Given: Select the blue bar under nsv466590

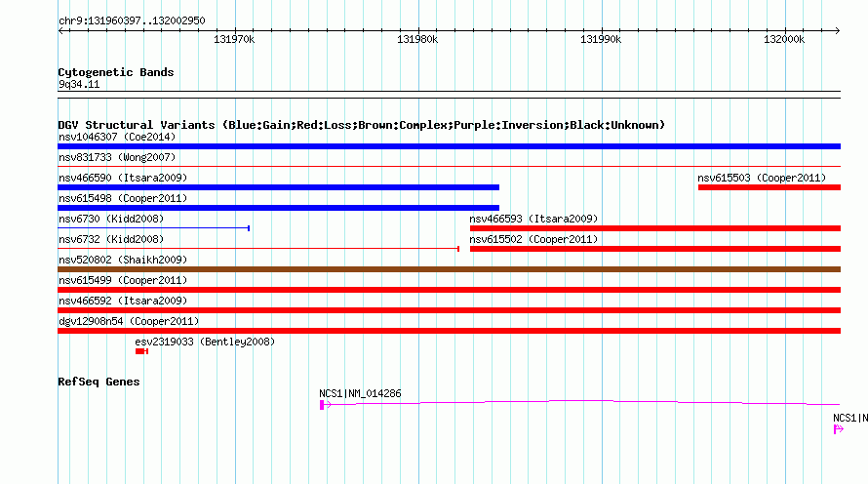Looking at the screenshot, I should [279, 187].
